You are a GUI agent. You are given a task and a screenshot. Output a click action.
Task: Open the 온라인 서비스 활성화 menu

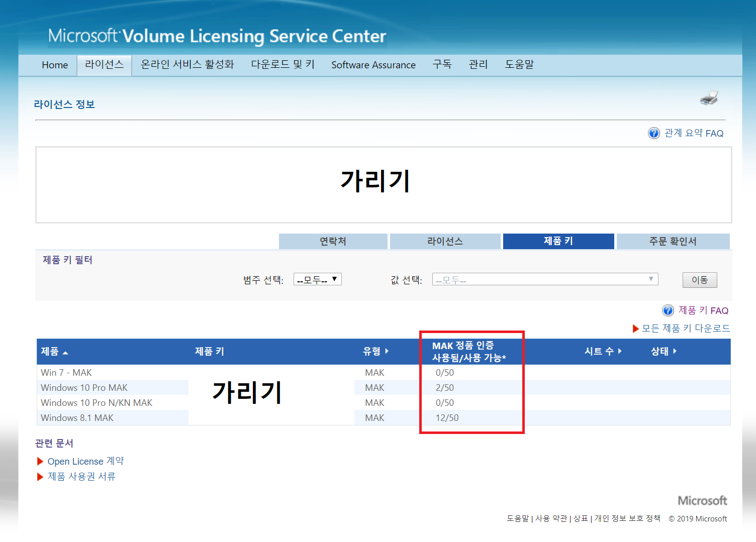(187, 65)
